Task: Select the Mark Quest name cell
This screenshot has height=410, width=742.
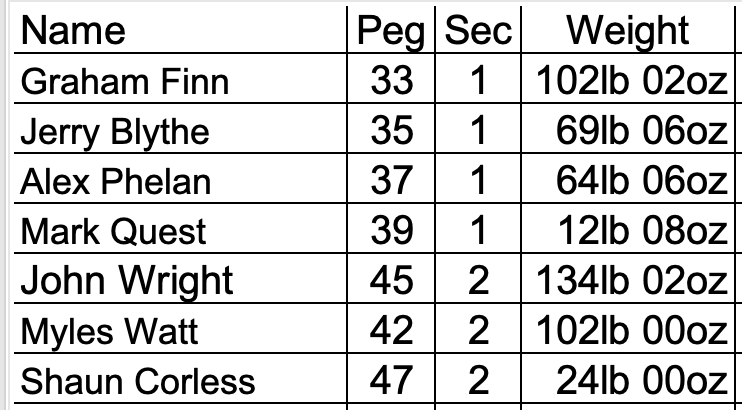Action: [x=180, y=228]
